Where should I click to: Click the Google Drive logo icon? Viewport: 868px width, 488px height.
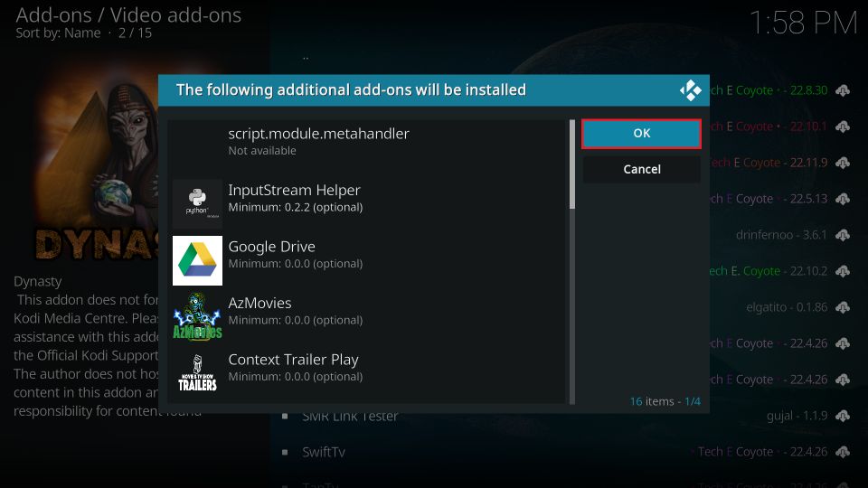[197, 260]
